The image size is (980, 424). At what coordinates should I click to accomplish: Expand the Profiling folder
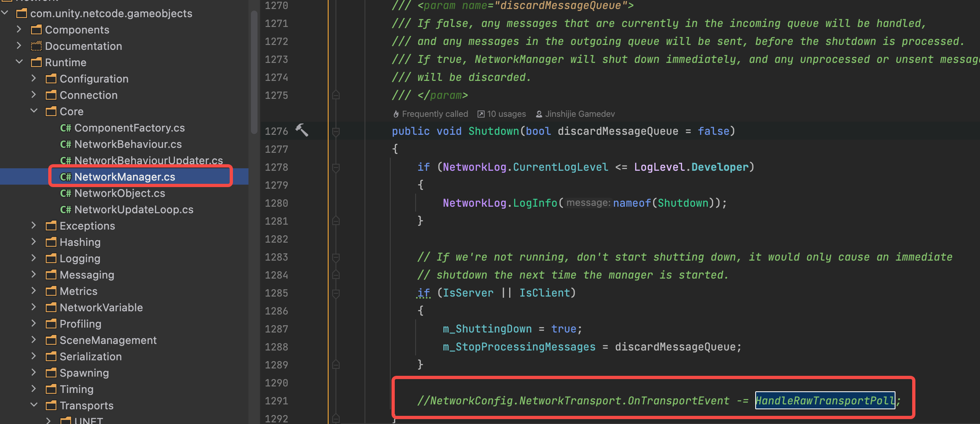(34, 324)
